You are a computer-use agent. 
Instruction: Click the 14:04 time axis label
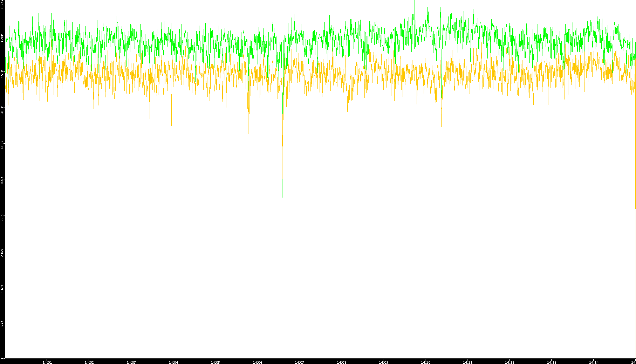click(x=173, y=362)
